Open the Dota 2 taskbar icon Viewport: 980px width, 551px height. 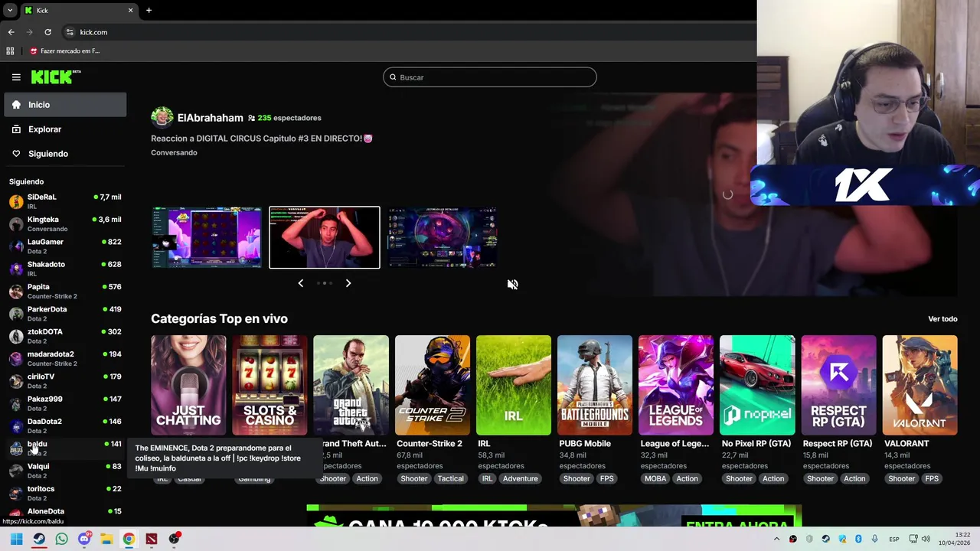pos(152,539)
